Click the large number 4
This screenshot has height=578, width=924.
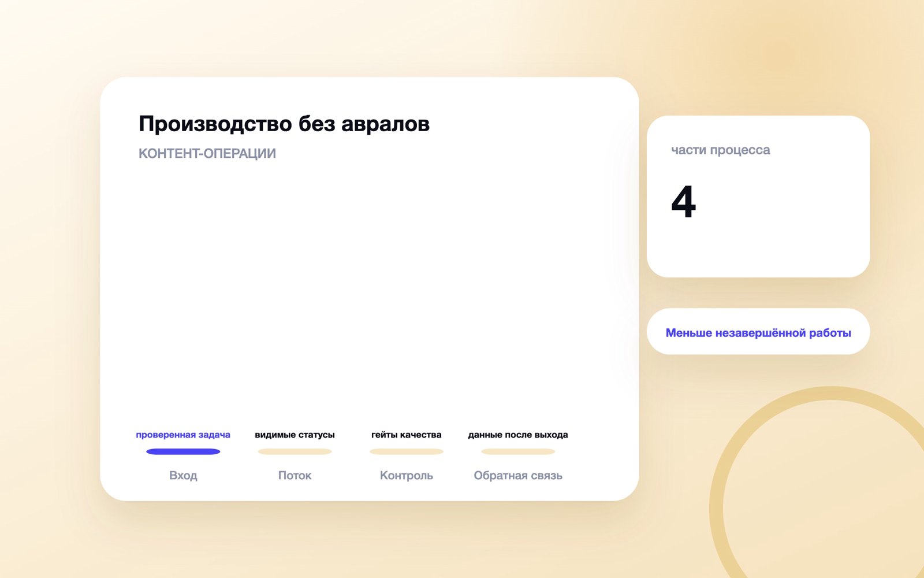coord(684,202)
